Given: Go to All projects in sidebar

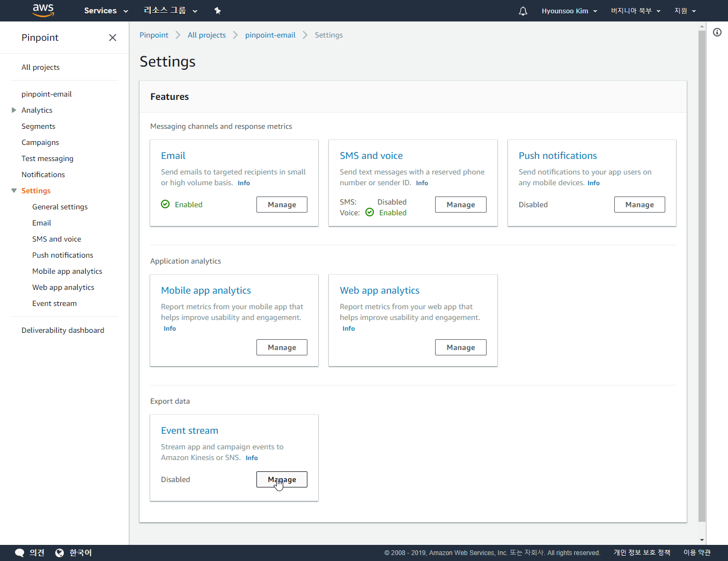Looking at the screenshot, I should (x=40, y=67).
